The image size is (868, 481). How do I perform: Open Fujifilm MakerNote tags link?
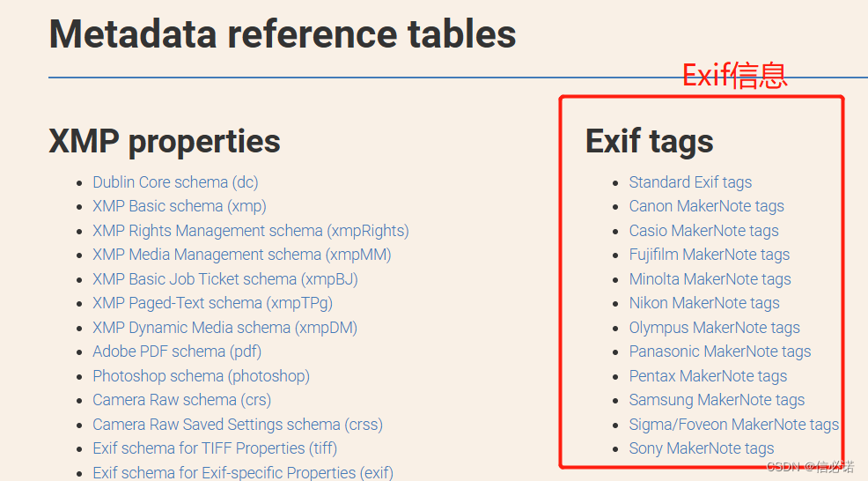pyautogui.click(x=710, y=255)
